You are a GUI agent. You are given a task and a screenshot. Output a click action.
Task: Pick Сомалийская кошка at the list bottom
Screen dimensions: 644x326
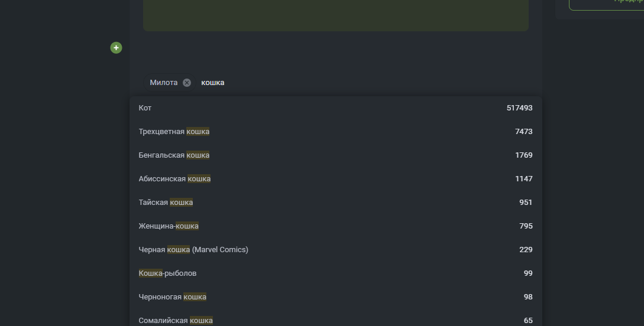click(176, 320)
